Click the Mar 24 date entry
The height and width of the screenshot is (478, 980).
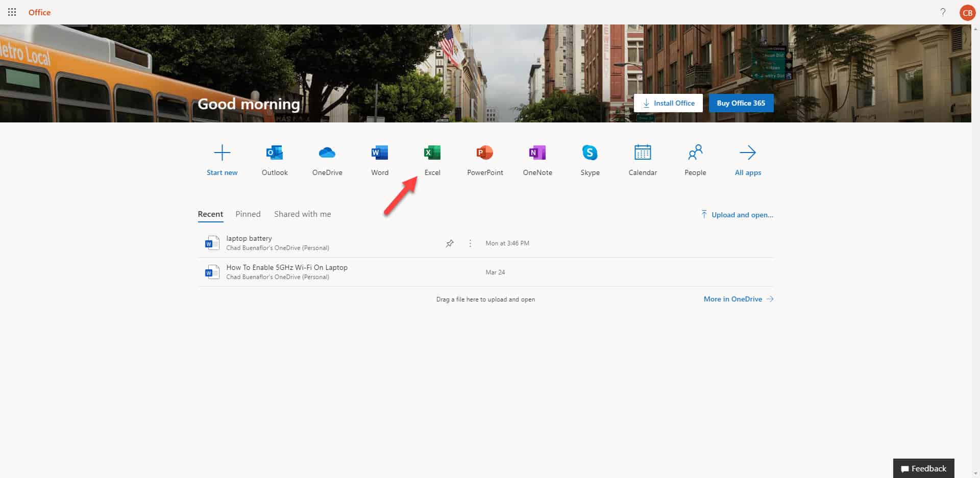pos(495,272)
